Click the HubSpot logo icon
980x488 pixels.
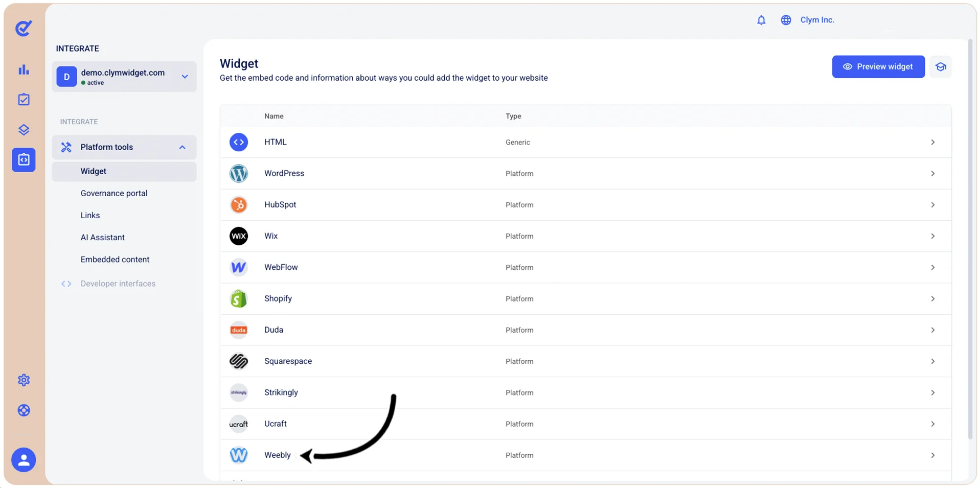[239, 205]
